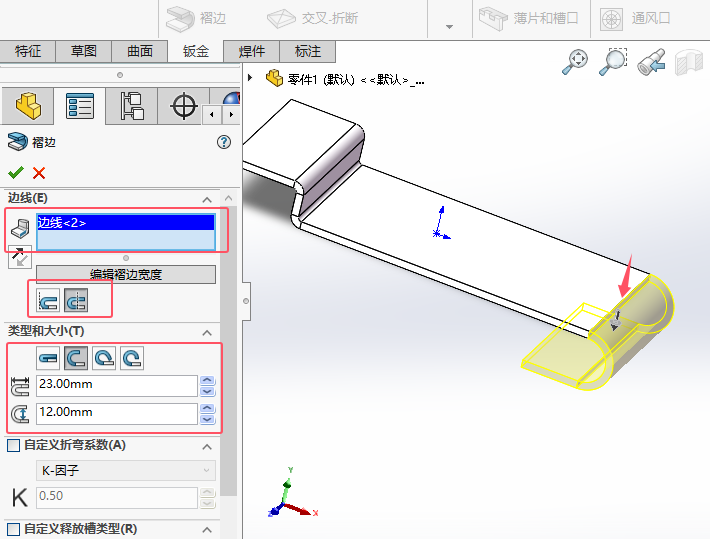Click the 褶边 PropertyManager title icon
The image size is (710, 539).
point(18,142)
